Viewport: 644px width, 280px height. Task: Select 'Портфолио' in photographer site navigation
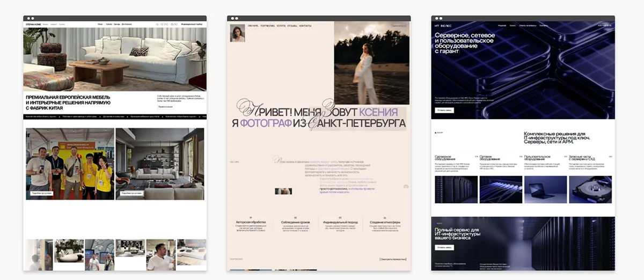pyautogui.click(x=268, y=25)
